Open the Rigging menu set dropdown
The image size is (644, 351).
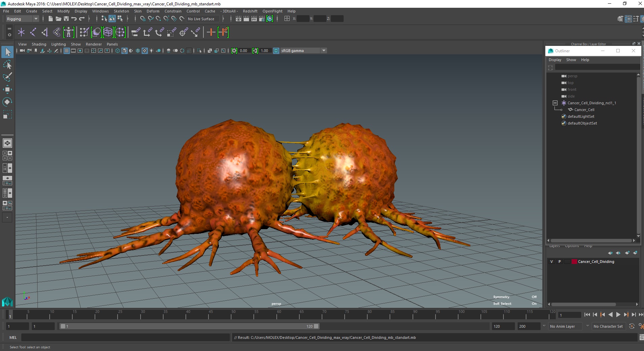tap(22, 19)
